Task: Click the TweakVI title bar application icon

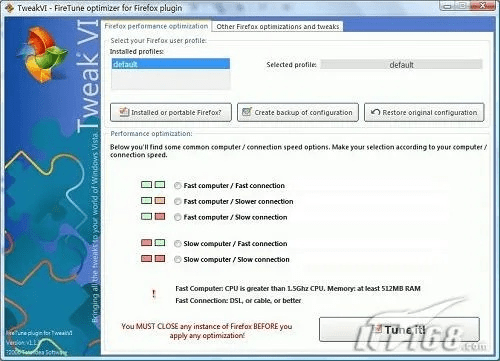Action: [9, 7]
